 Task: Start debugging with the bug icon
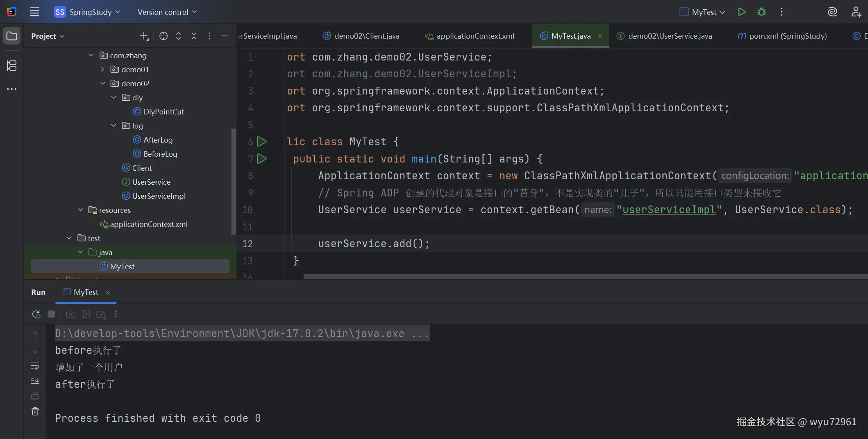761,12
